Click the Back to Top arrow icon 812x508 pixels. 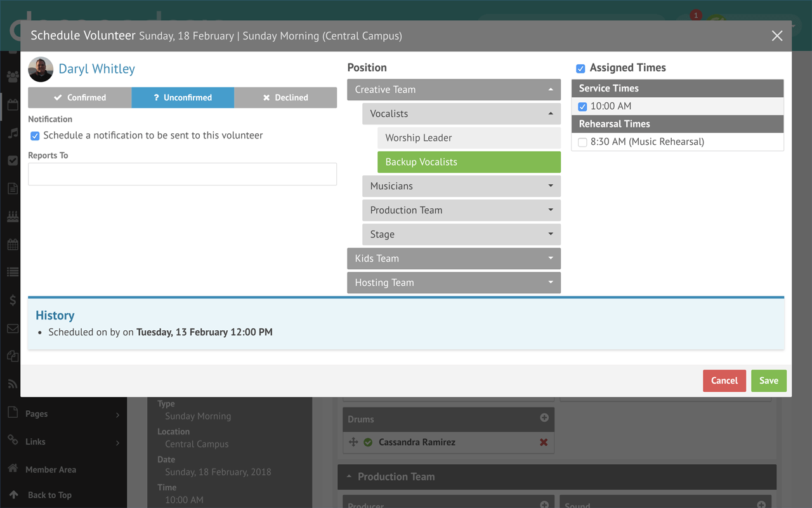click(x=13, y=495)
